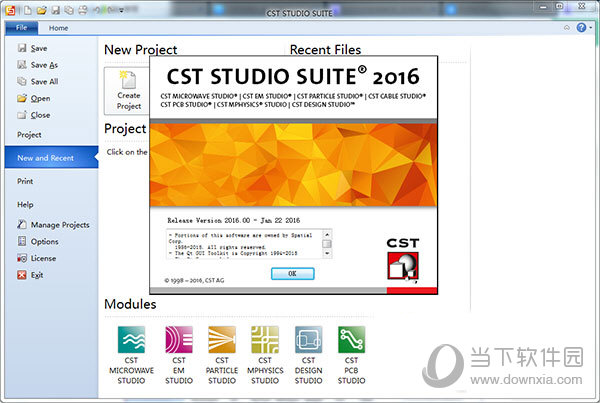Open the CST Design Studio module
Screen dimensions: 600x403
click(308, 355)
